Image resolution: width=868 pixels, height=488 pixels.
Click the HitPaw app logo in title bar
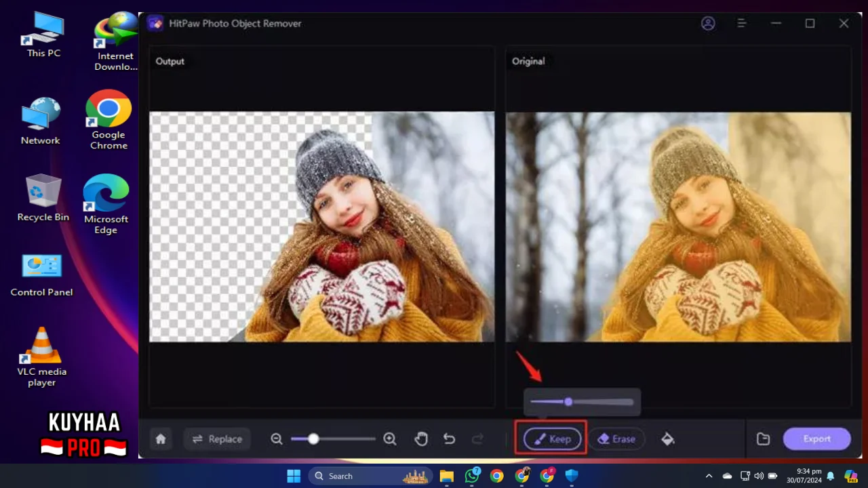pyautogui.click(x=155, y=23)
